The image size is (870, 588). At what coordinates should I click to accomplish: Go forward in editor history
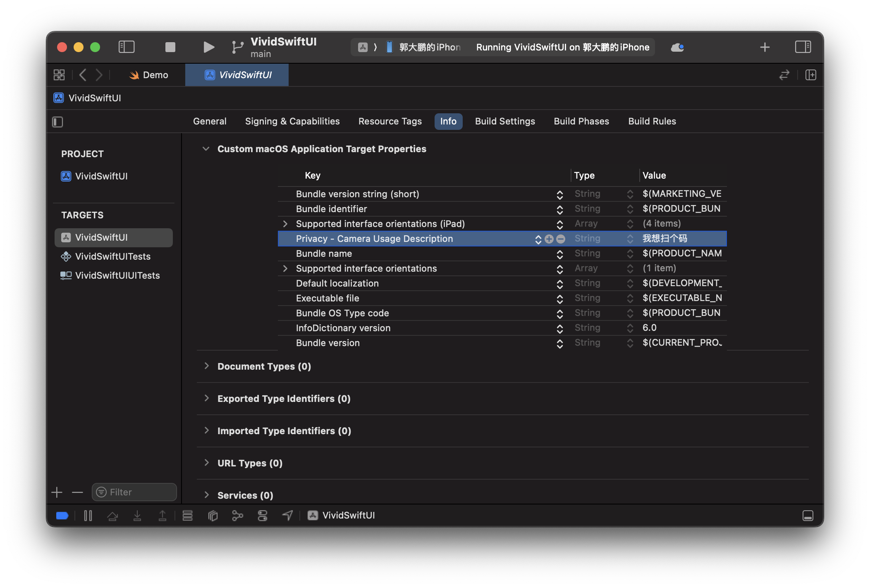pos(99,75)
